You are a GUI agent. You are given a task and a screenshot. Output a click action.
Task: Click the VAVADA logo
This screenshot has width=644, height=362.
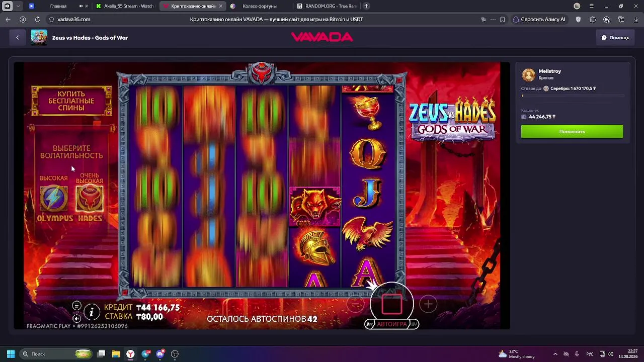[322, 37]
